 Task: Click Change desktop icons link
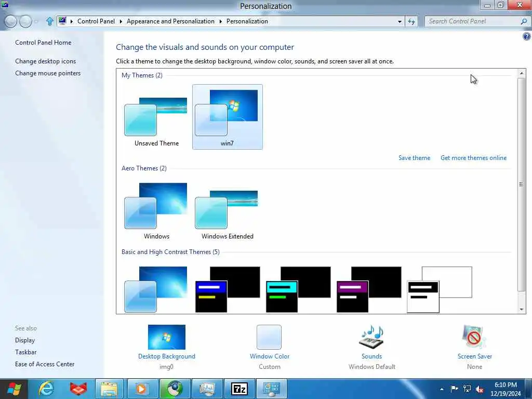click(46, 61)
